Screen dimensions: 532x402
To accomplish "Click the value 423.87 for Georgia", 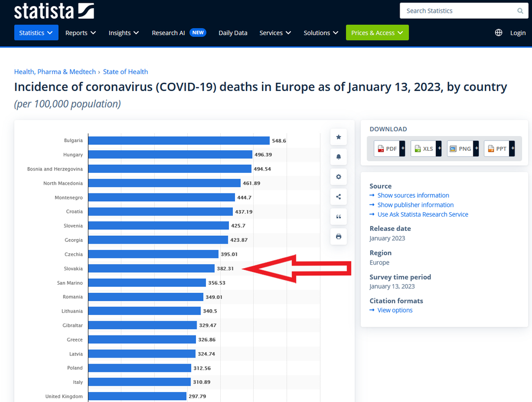I will pyautogui.click(x=239, y=240).
